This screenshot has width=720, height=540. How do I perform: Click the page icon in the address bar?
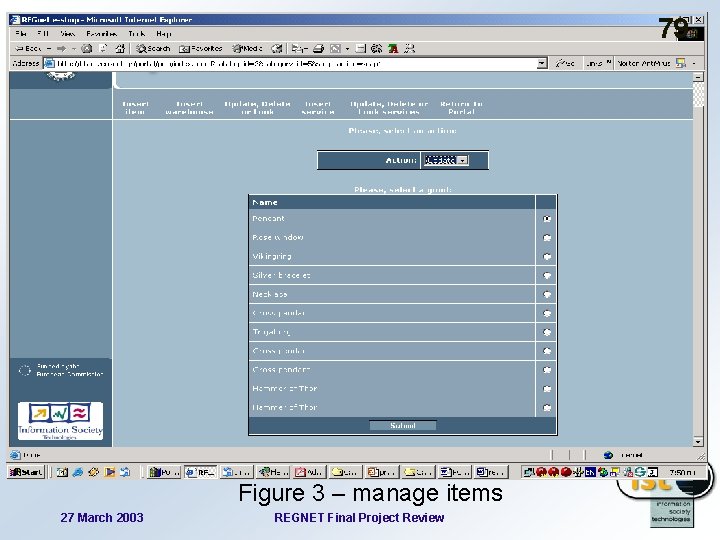coord(49,63)
